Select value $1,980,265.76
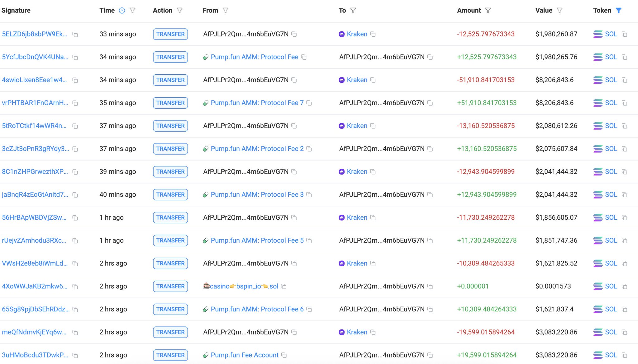638x364 pixels. pos(556,57)
